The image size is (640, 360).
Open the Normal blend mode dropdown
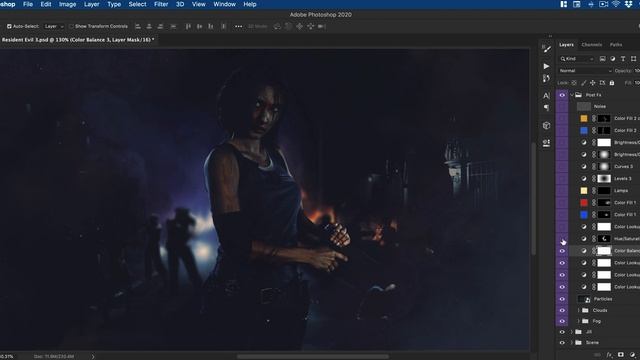(586, 71)
